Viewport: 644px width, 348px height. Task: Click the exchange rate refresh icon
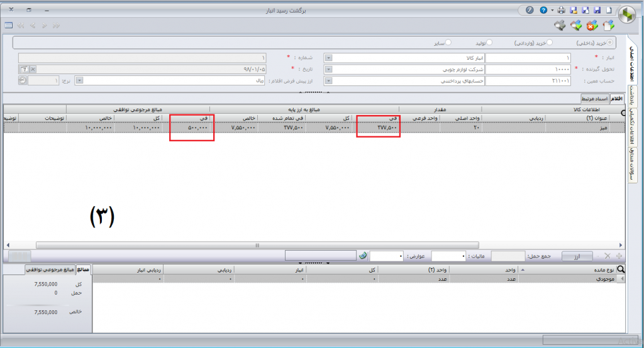click(22, 80)
